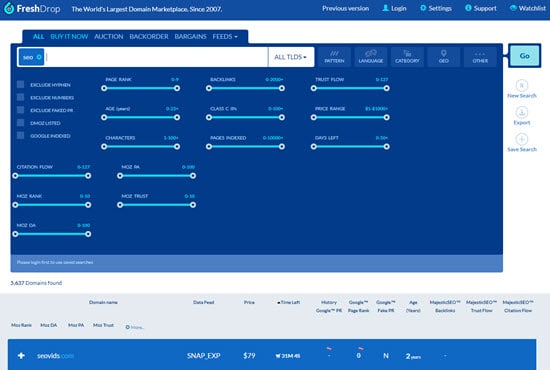Click the Domain name column header
This screenshot has width=550, height=370.
[x=103, y=302]
